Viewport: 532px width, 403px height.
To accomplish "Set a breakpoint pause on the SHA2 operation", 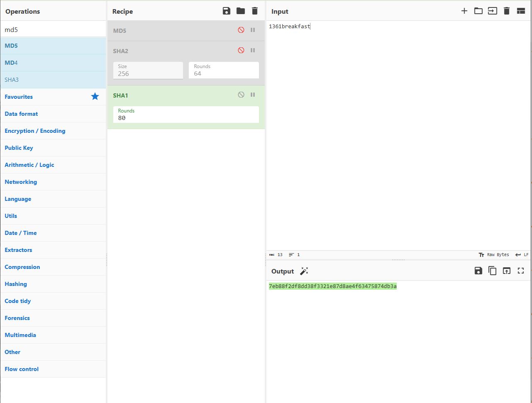I will [x=253, y=50].
